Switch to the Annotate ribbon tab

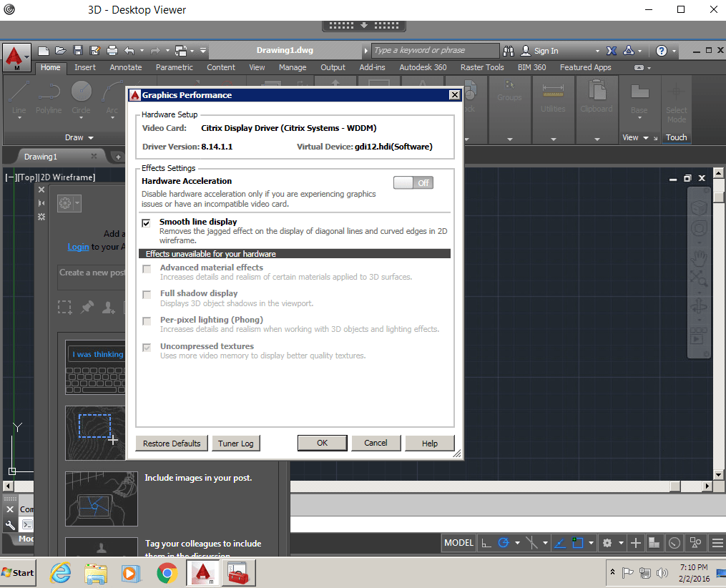125,67
